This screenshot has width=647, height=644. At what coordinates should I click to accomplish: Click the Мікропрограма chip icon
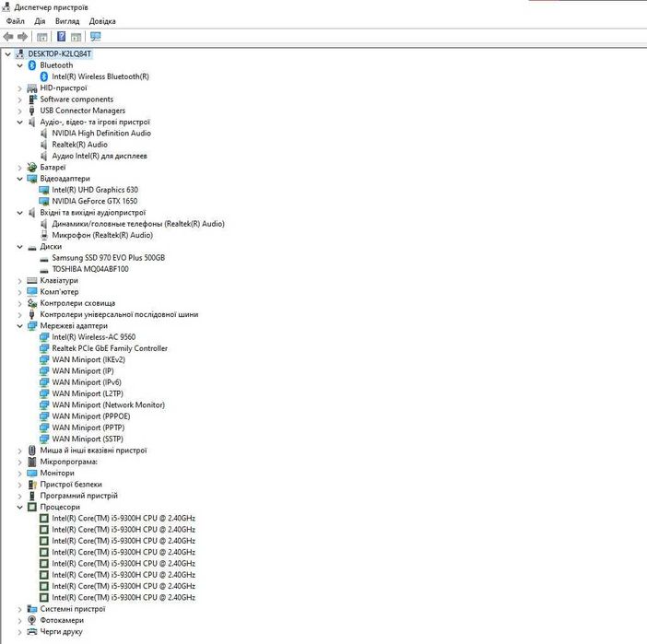[31, 462]
